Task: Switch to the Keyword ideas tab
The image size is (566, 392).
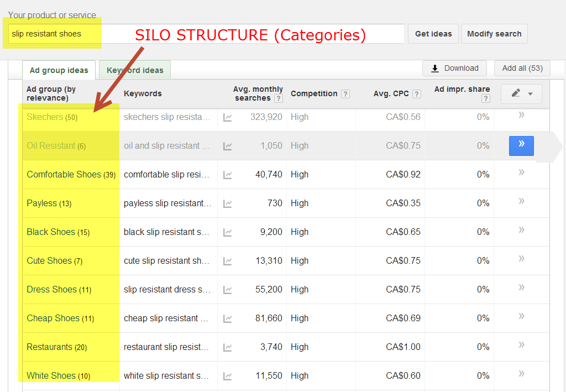Action: click(x=135, y=70)
